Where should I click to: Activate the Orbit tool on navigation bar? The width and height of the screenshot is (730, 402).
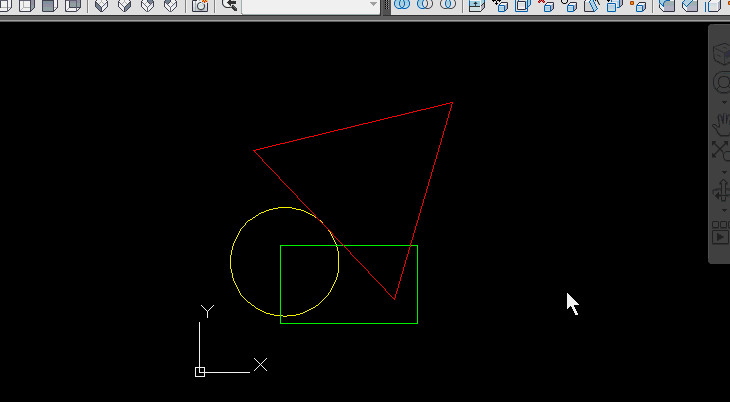point(722,191)
